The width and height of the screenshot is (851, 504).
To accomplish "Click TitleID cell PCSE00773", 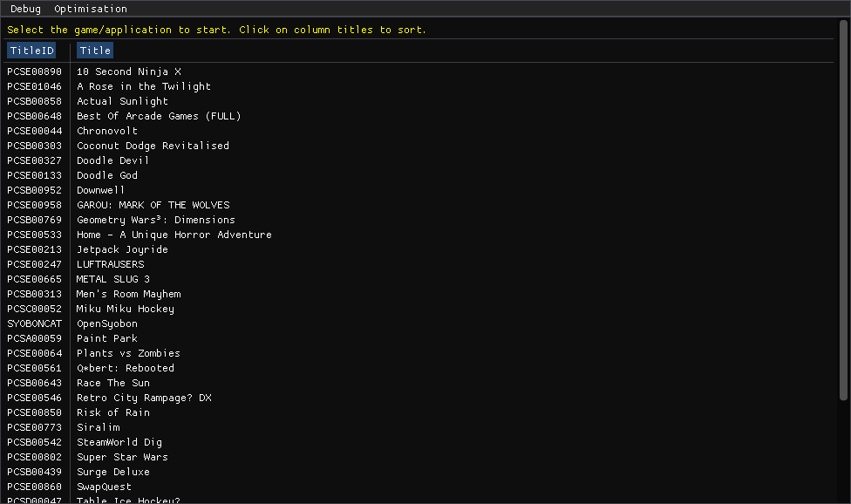I will point(35,427).
